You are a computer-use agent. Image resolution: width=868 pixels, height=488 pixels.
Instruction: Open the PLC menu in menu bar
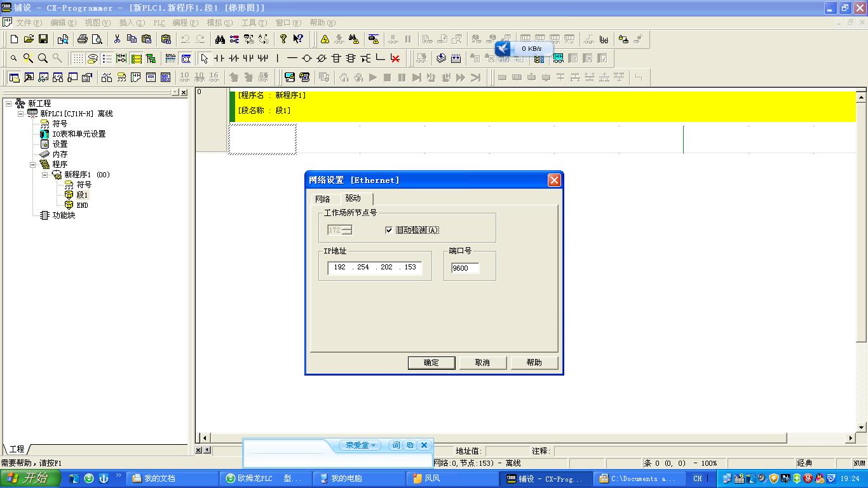(x=159, y=23)
